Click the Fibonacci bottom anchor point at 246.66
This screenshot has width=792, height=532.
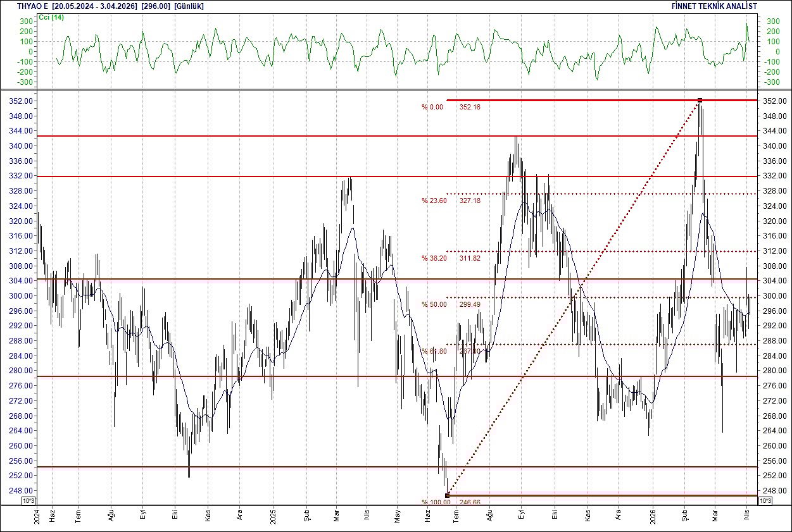click(x=448, y=495)
